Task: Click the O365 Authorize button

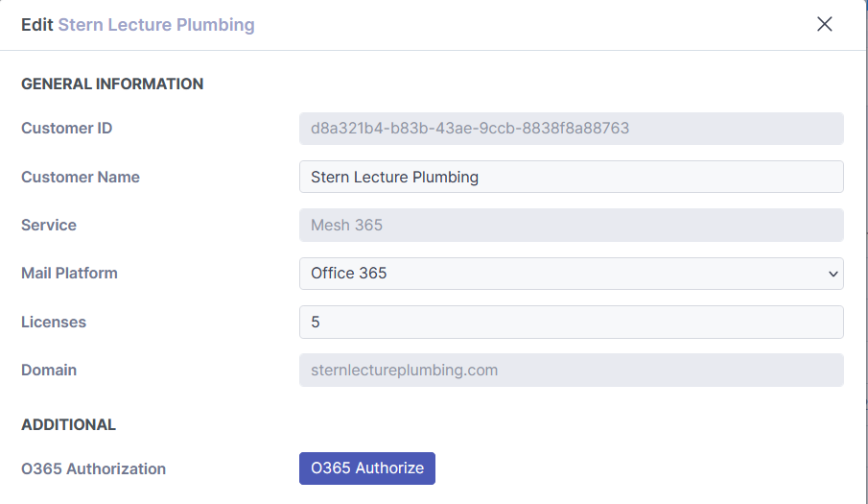Action: pyautogui.click(x=367, y=468)
